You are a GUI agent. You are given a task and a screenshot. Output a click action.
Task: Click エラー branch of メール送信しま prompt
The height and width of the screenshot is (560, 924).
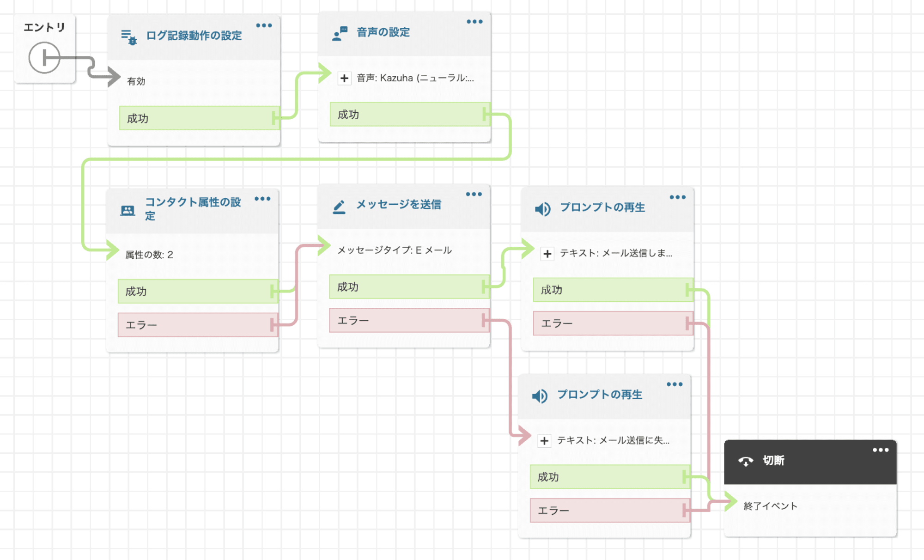click(x=613, y=323)
